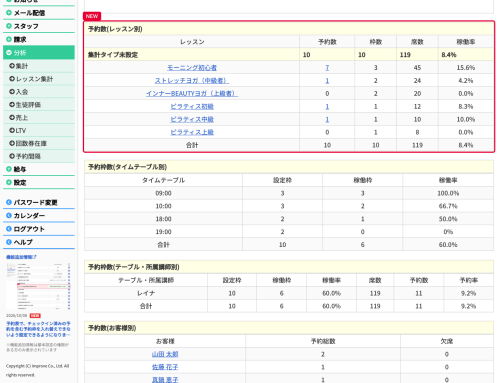The image size is (500, 383).
Task: Click the 予約数(レッスン別) table title
Action: [x=115, y=29]
